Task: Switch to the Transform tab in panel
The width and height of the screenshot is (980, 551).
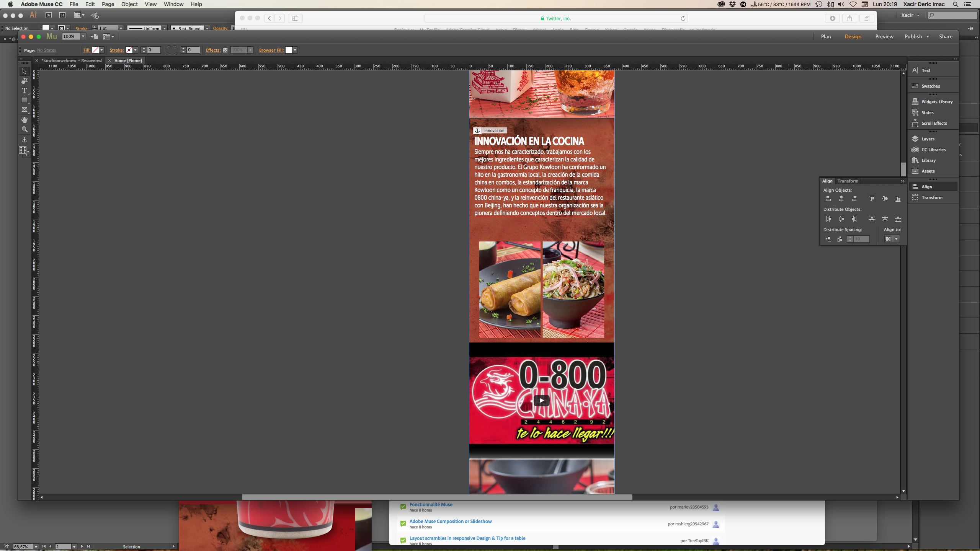Action: click(848, 181)
